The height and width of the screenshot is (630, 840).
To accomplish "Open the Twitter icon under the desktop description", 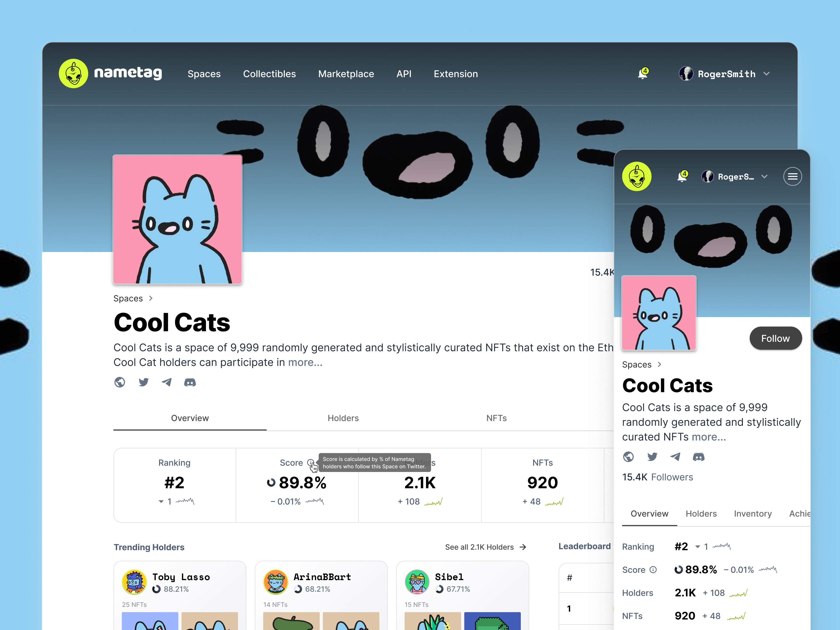I will point(144,382).
